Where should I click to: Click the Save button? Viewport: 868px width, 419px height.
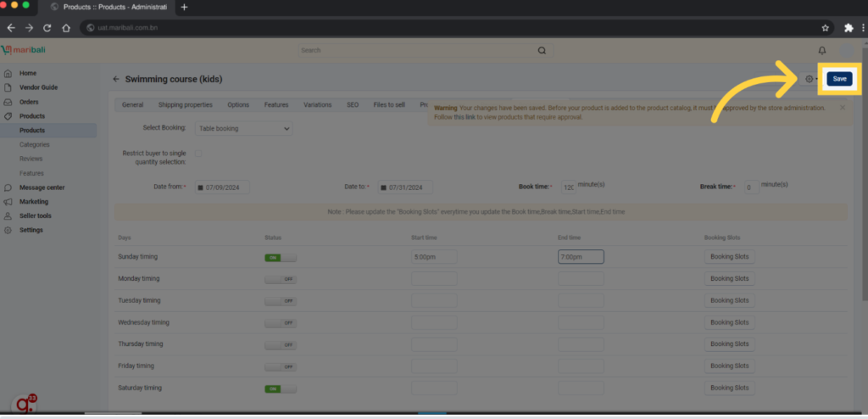pyautogui.click(x=839, y=79)
